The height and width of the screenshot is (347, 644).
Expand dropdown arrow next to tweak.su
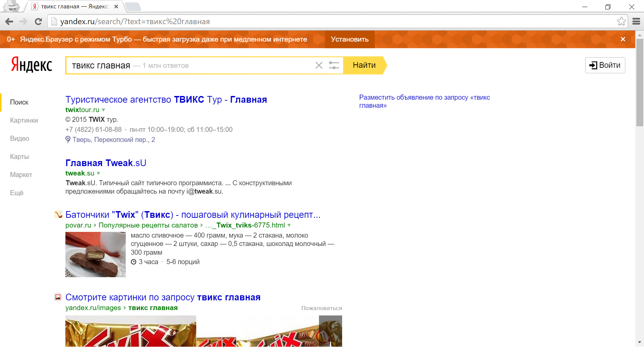(98, 173)
